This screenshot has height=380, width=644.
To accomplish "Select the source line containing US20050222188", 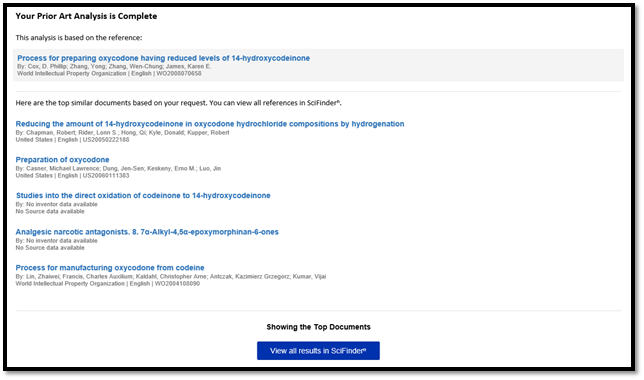I will pos(72,140).
